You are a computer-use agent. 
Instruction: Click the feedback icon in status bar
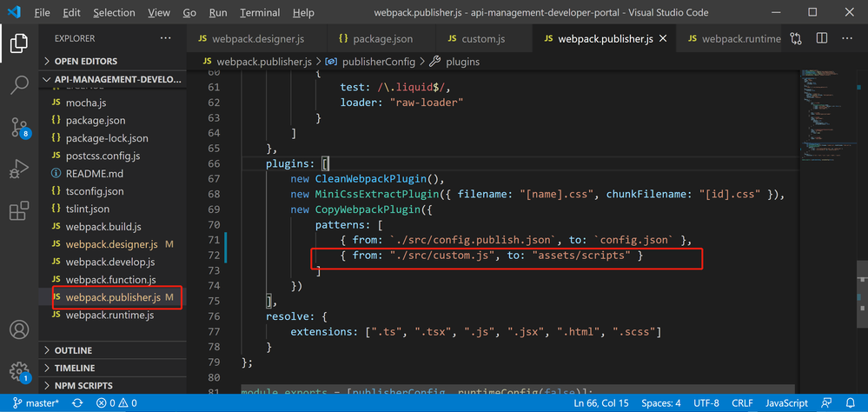pos(826,403)
